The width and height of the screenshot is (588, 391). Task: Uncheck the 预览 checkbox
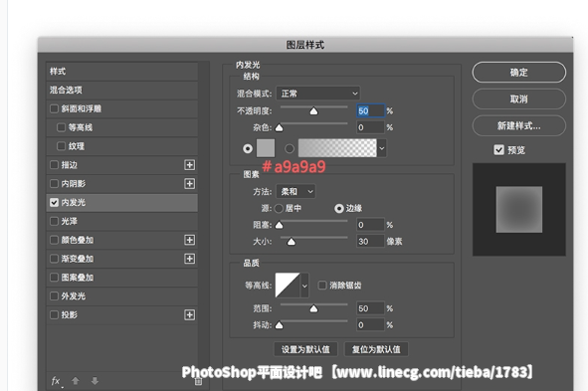pyautogui.click(x=498, y=150)
